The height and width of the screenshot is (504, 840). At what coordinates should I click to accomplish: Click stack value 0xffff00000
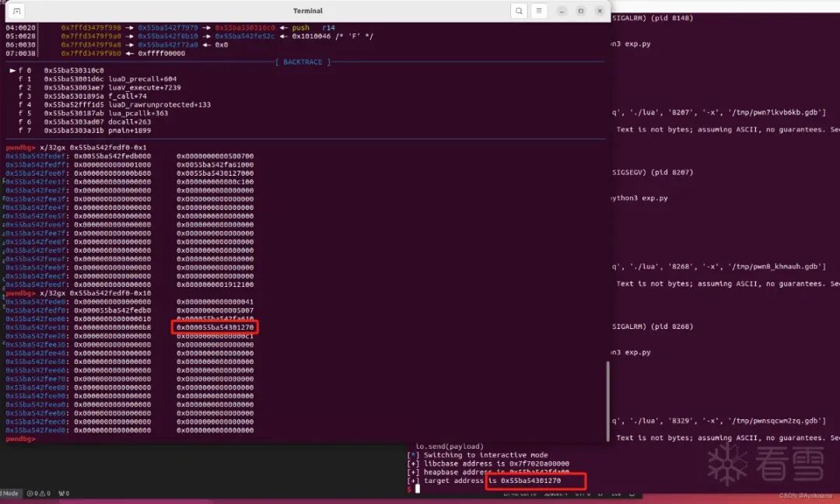coord(162,54)
